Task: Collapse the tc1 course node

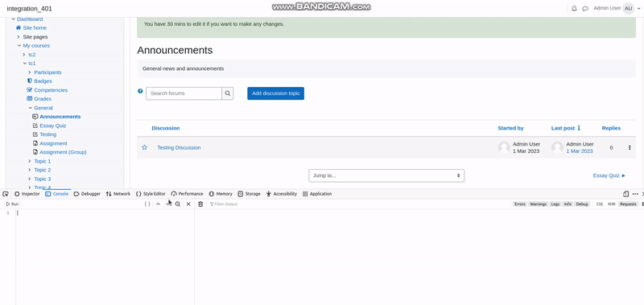Action: coord(24,64)
